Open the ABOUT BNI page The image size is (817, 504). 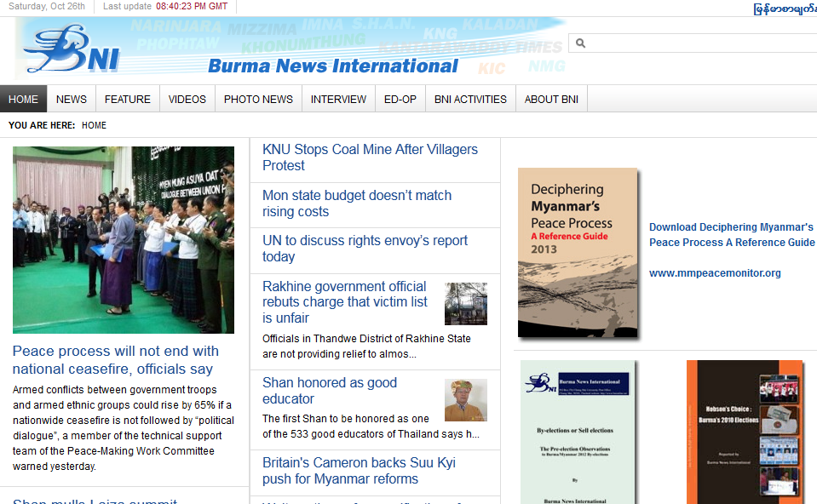click(x=551, y=99)
